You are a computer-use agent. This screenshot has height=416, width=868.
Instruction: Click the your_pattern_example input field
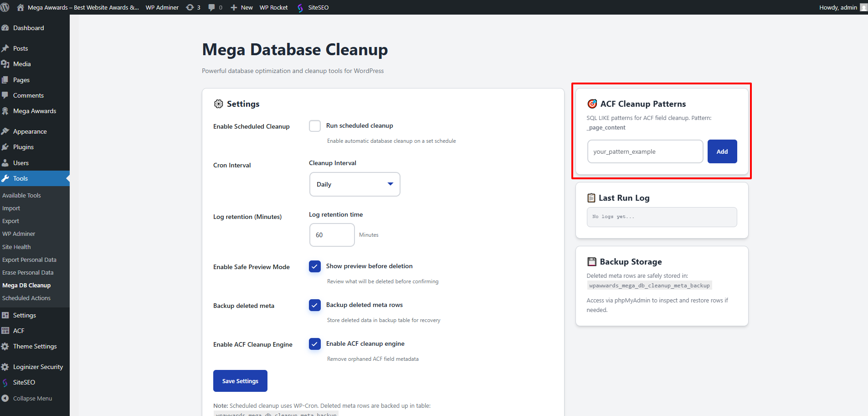[x=645, y=151]
